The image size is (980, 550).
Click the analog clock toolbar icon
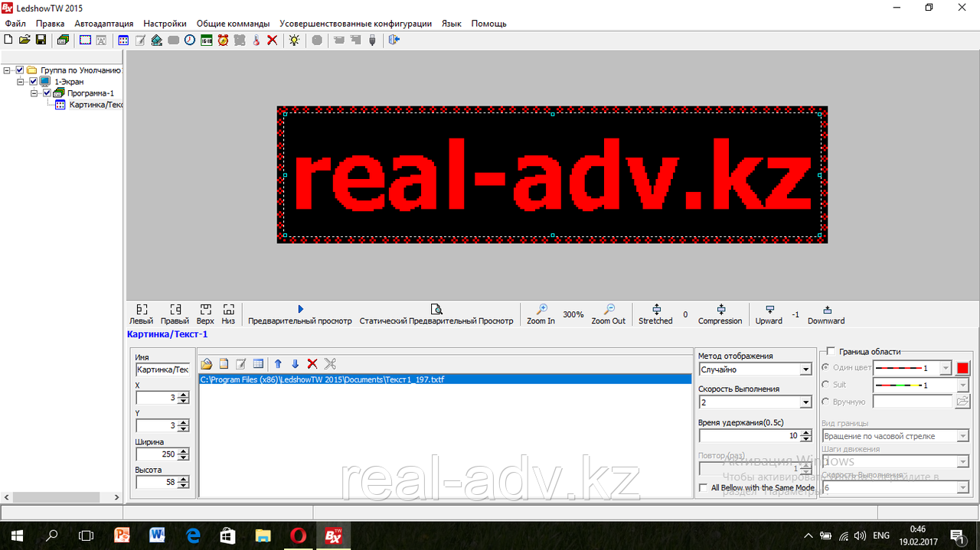pyautogui.click(x=190, y=40)
